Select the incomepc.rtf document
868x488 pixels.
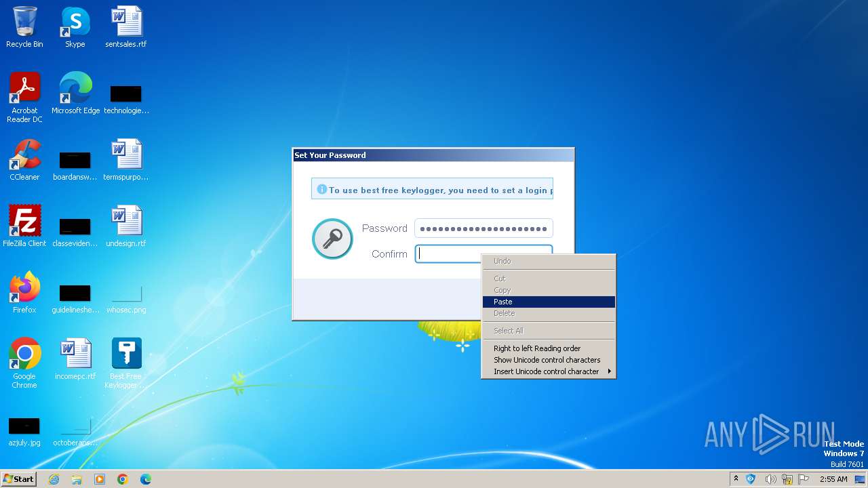click(75, 359)
